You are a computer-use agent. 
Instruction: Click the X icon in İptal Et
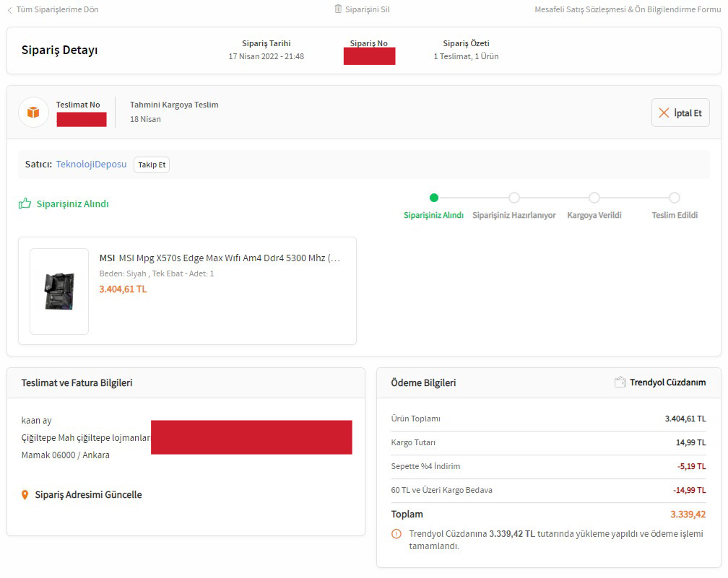664,113
